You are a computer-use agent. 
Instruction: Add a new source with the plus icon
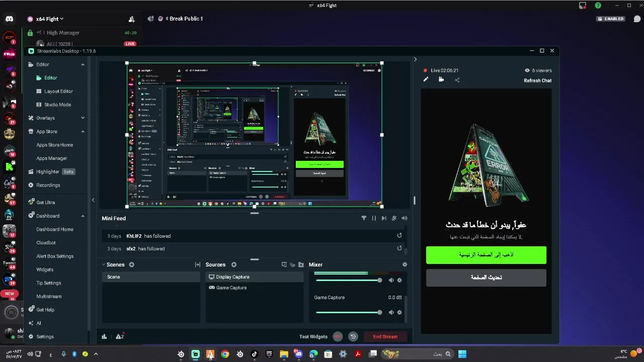tap(234, 264)
